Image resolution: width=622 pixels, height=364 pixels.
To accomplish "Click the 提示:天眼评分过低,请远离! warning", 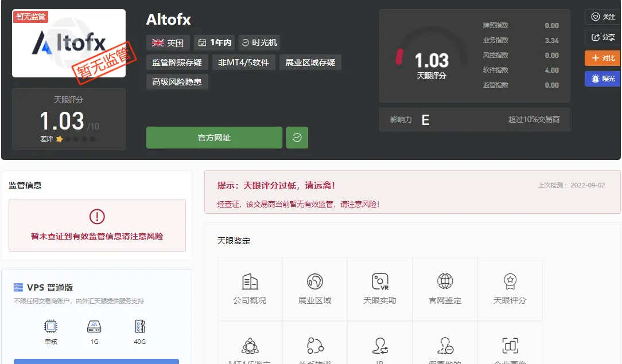I will [x=276, y=185].
